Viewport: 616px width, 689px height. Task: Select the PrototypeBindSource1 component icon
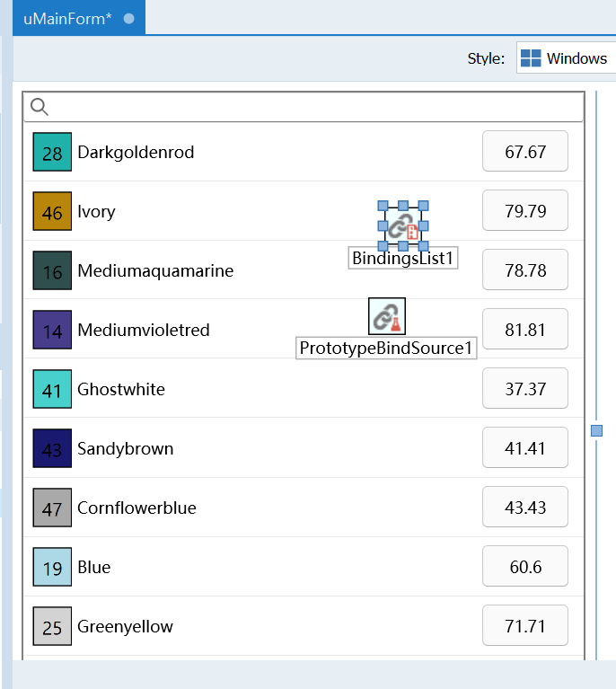387,316
